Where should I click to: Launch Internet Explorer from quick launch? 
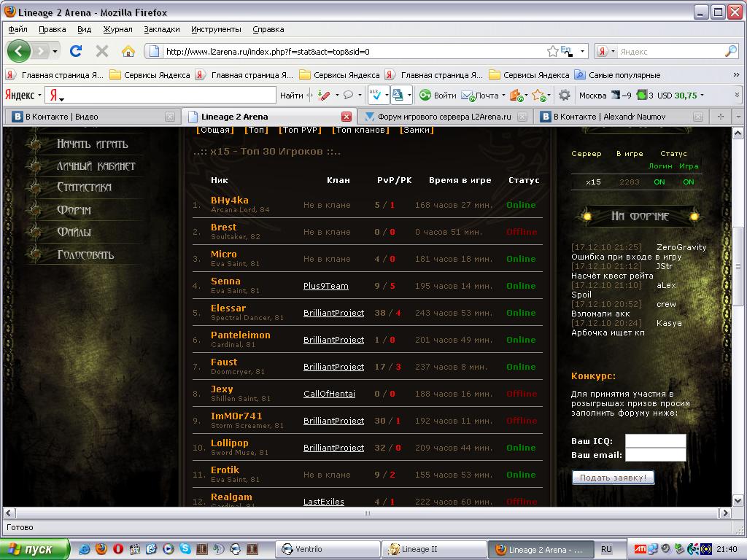tap(85, 549)
